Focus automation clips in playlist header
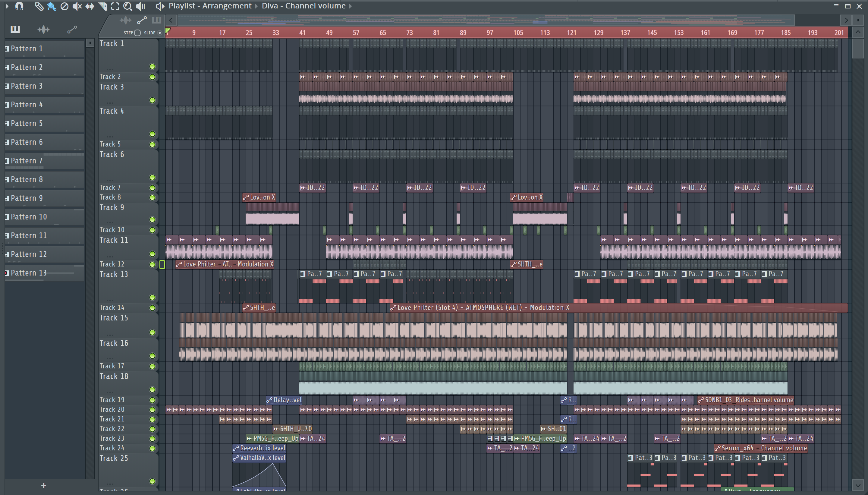This screenshot has height=495, width=868. tap(142, 20)
